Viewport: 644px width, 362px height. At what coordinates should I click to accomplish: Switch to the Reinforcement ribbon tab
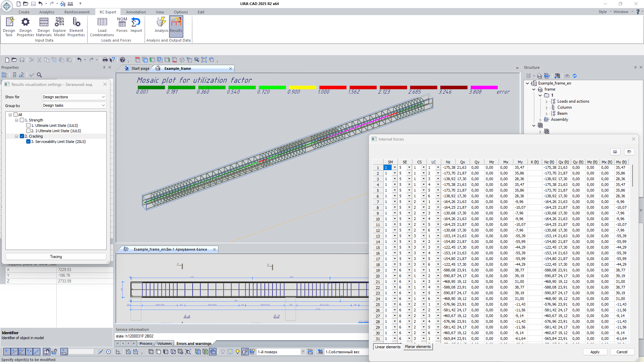(77, 12)
